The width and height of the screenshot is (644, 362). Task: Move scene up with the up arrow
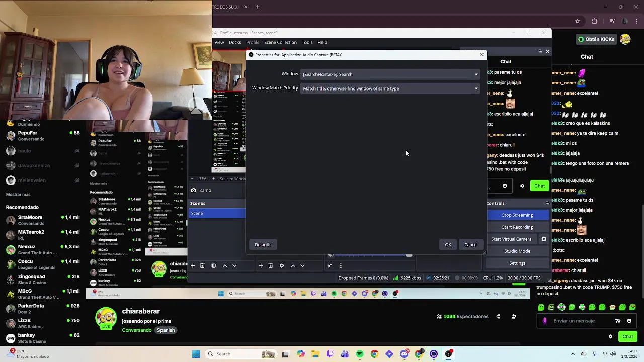pyautogui.click(x=225, y=265)
